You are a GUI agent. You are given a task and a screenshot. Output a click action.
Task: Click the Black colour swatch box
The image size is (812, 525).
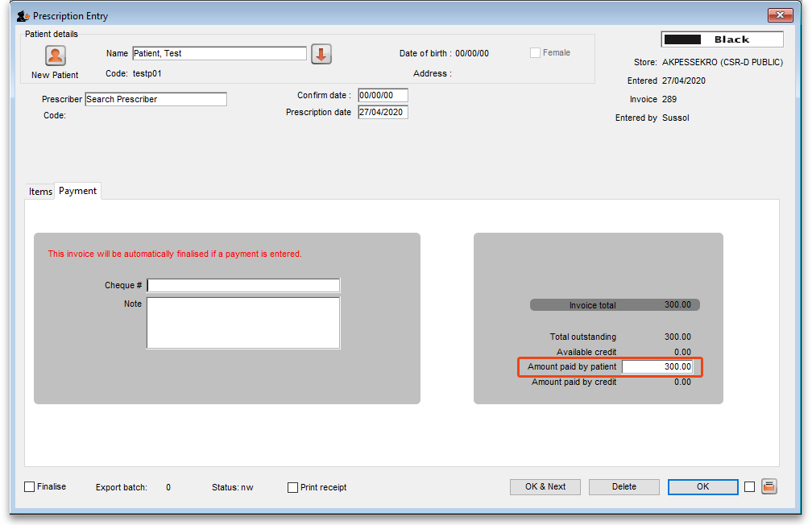[722, 39]
